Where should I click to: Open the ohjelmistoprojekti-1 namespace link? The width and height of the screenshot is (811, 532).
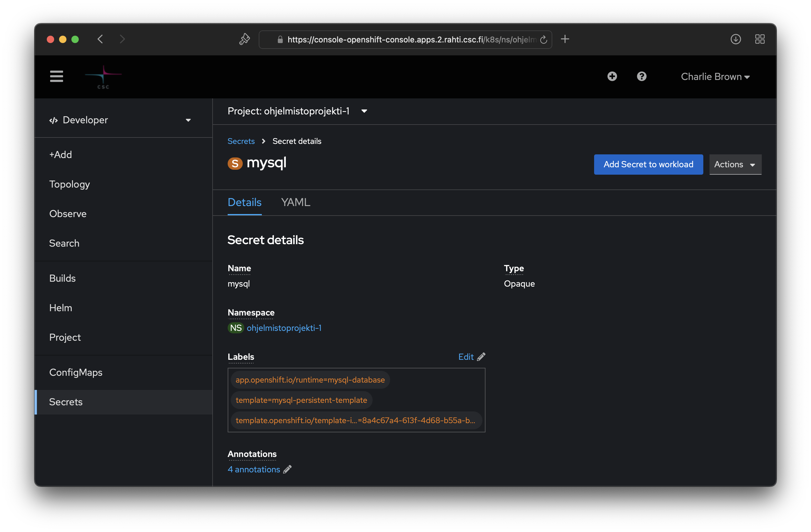[284, 328]
